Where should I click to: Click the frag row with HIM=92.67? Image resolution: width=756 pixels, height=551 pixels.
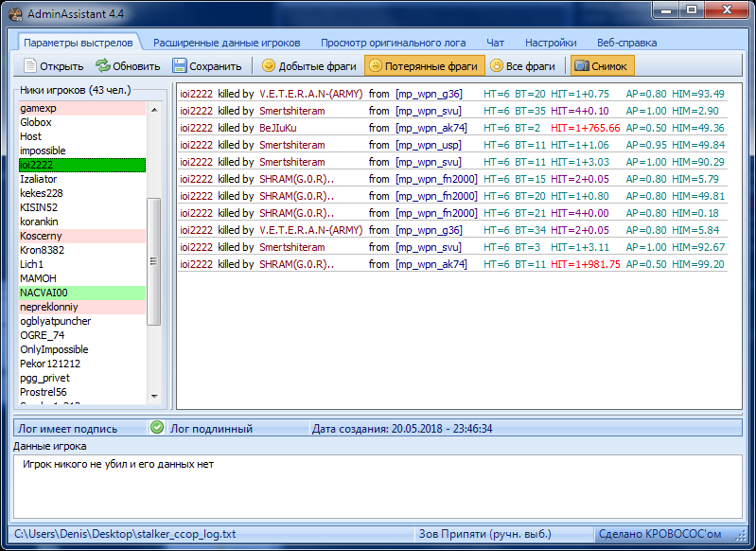pos(452,247)
